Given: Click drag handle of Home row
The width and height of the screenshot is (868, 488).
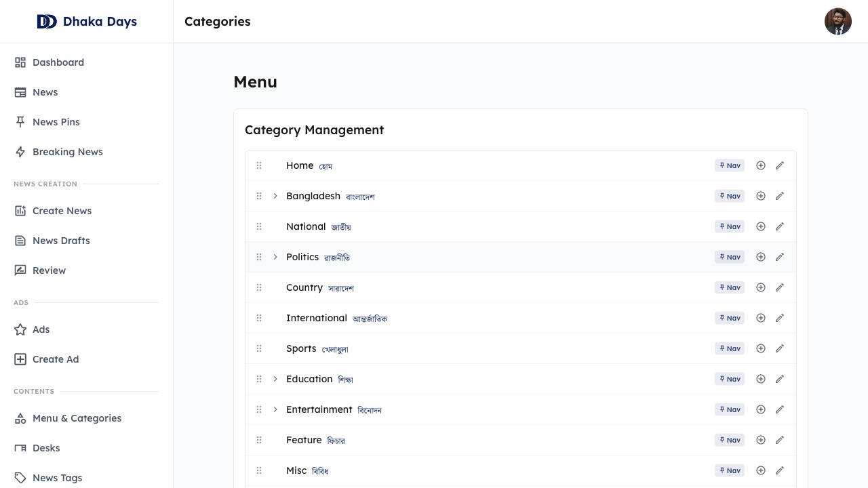Looking at the screenshot, I should pyautogui.click(x=259, y=165).
